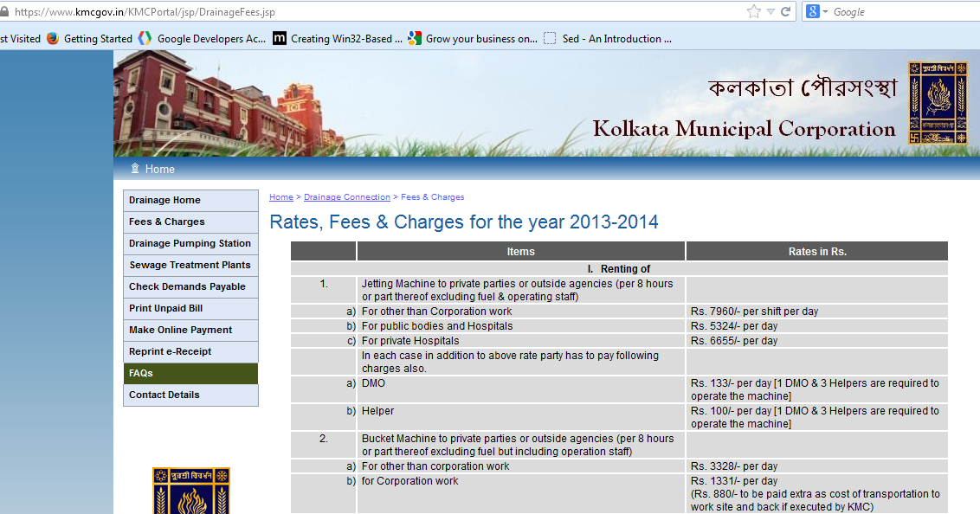Screen dimensions: 980x514
Task: Click the bookmark star icon in address bar
Action: click(754, 11)
